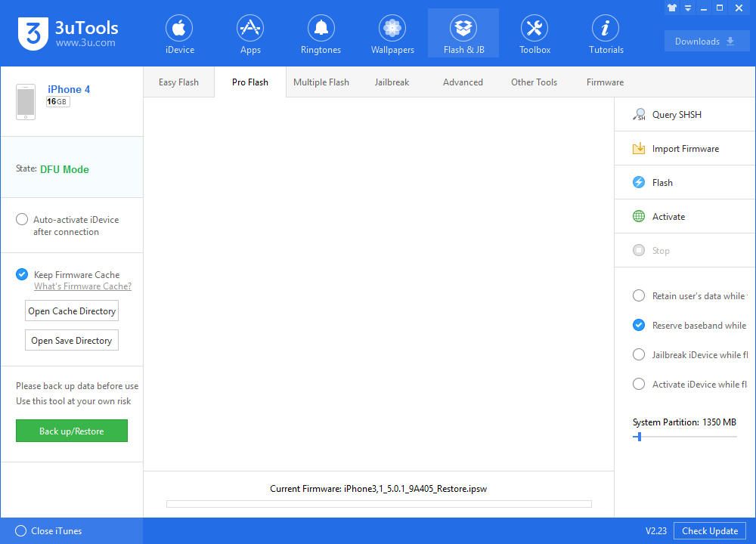This screenshot has width=756, height=544.
Task: Open the Toolbox section
Action: [x=534, y=34]
